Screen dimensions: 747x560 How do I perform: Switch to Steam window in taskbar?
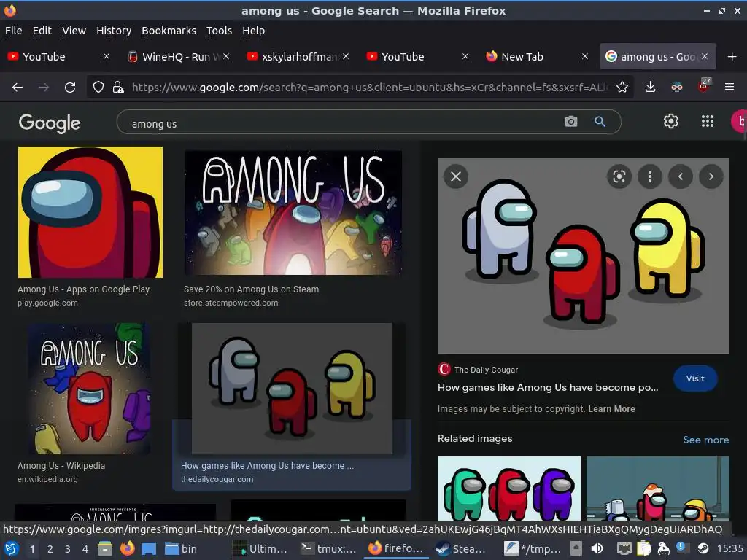point(460,548)
